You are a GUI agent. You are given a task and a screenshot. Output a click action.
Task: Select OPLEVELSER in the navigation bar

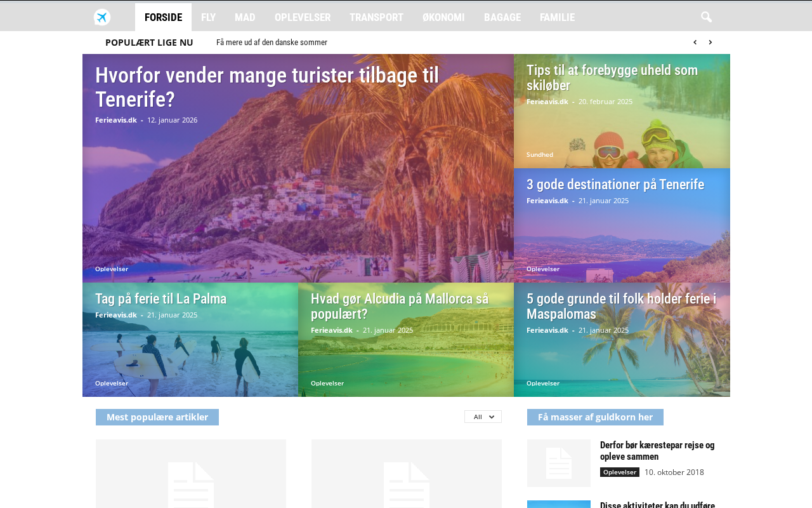(303, 17)
